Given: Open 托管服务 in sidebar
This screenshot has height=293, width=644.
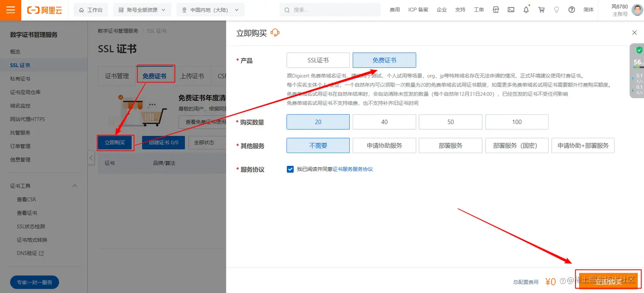Looking at the screenshot, I should click(x=20, y=133).
